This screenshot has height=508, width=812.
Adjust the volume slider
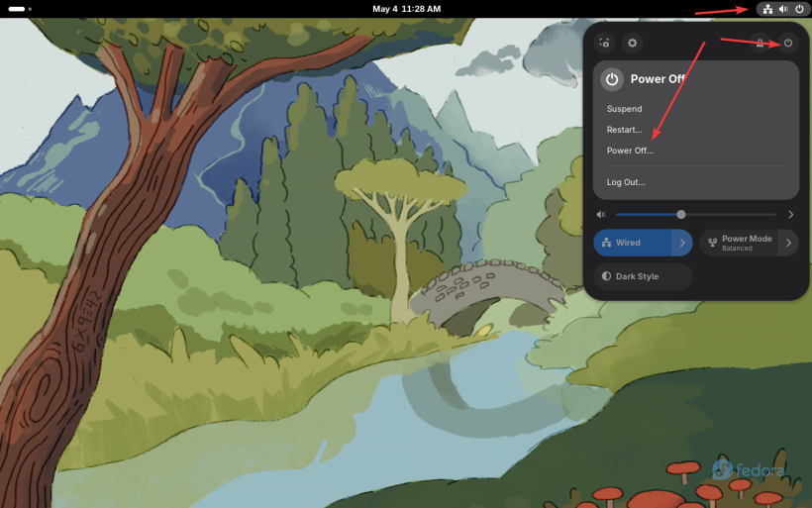[x=695, y=214]
